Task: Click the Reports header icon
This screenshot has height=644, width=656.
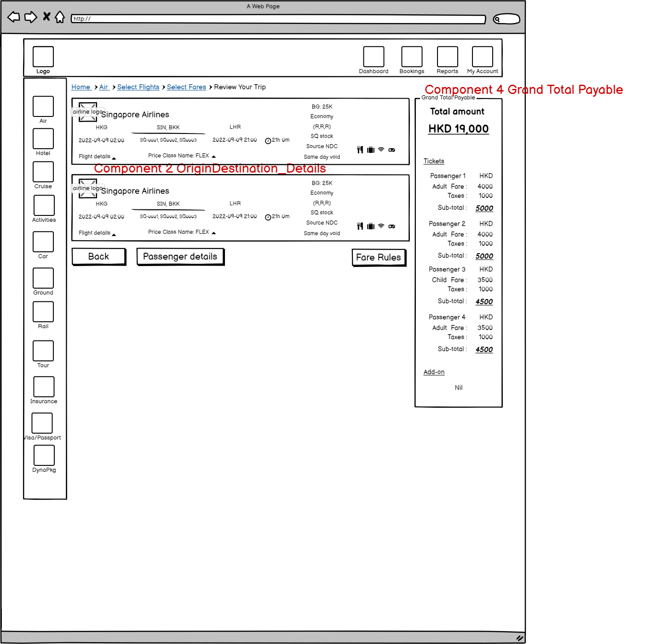Action: (447, 57)
